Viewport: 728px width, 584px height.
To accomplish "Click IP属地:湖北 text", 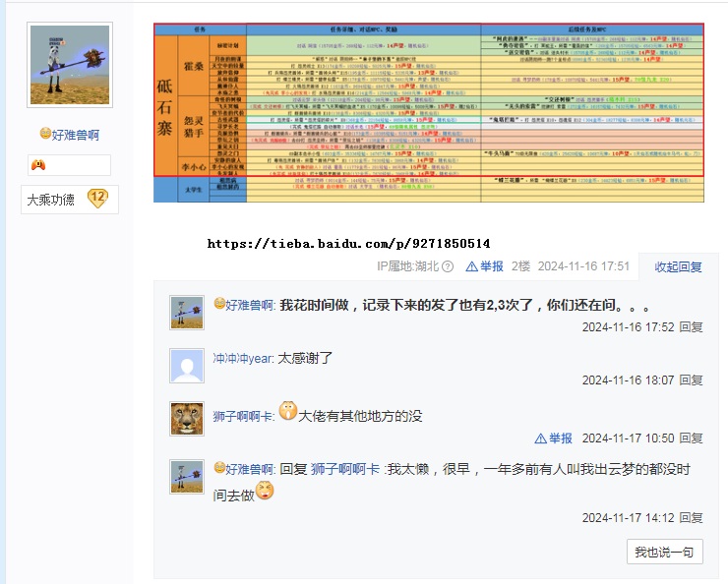I will point(407,266).
